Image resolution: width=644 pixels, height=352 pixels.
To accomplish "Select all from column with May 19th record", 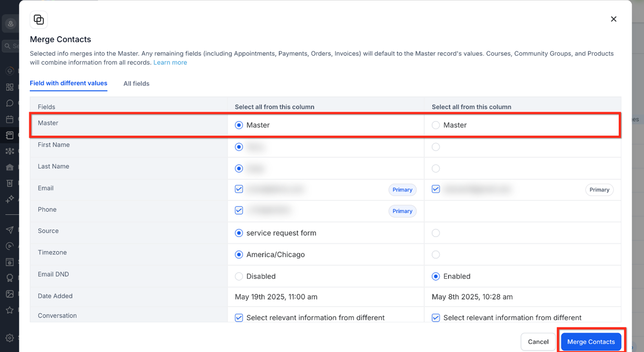I will click(274, 107).
